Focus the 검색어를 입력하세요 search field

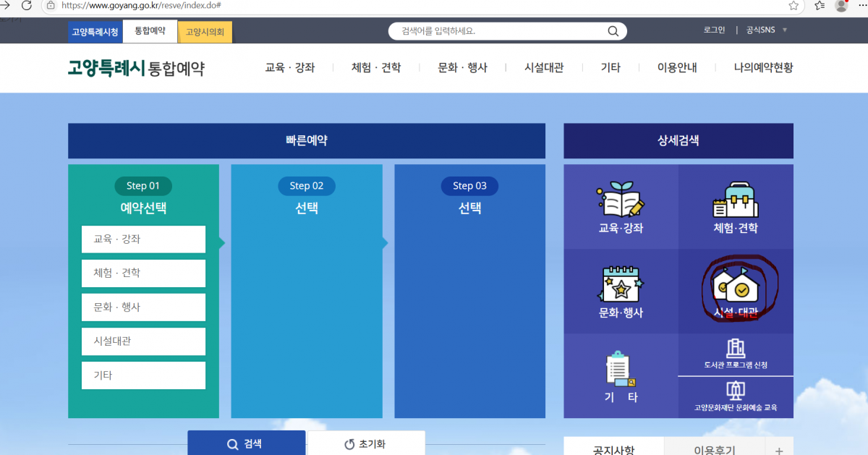point(499,31)
